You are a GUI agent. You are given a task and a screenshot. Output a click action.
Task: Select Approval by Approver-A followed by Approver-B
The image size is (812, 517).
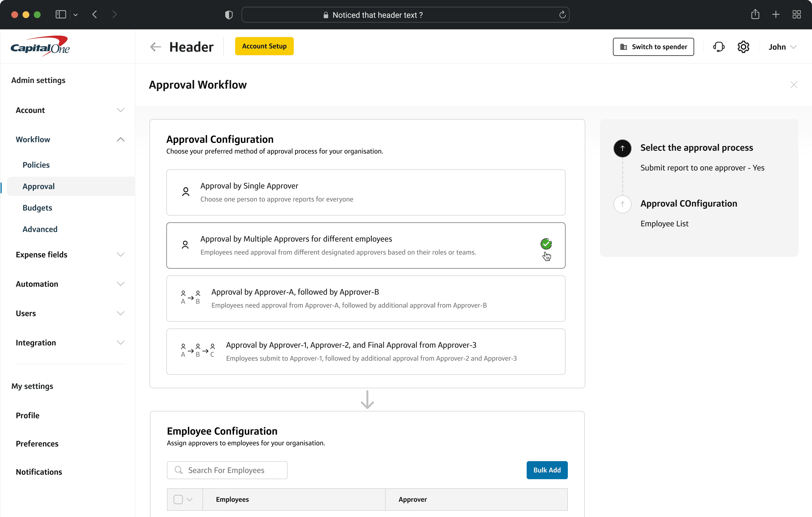tap(365, 298)
